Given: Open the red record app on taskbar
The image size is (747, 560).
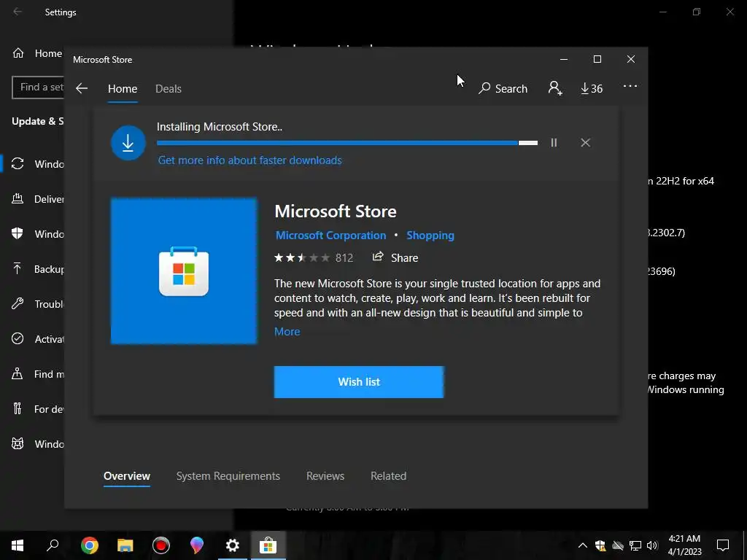Looking at the screenshot, I should coord(161,545).
